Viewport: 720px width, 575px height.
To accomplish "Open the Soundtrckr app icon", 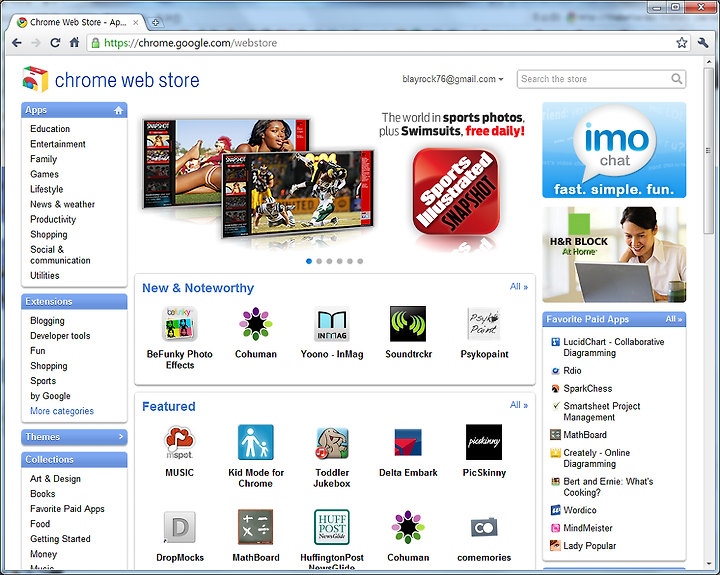I will [x=408, y=324].
